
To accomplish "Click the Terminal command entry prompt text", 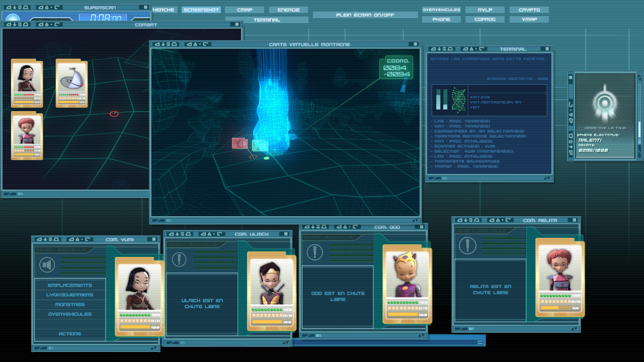I will pyautogui.click(x=488, y=59).
